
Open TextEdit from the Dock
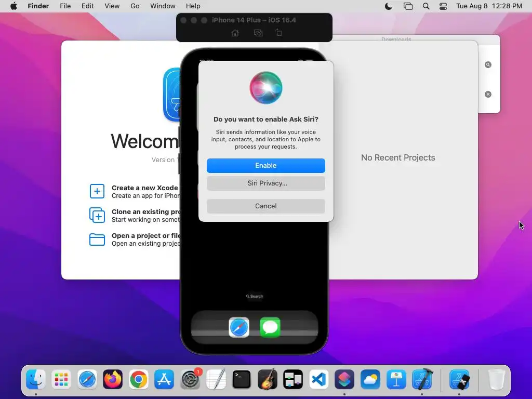pyautogui.click(x=216, y=379)
